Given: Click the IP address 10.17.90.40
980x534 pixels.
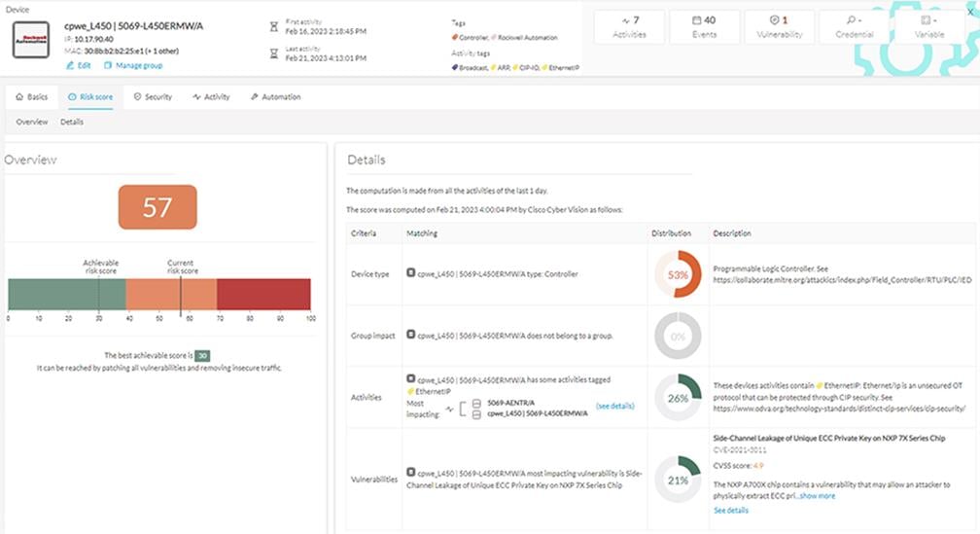Looking at the screenshot, I should click(x=93, y=39).
